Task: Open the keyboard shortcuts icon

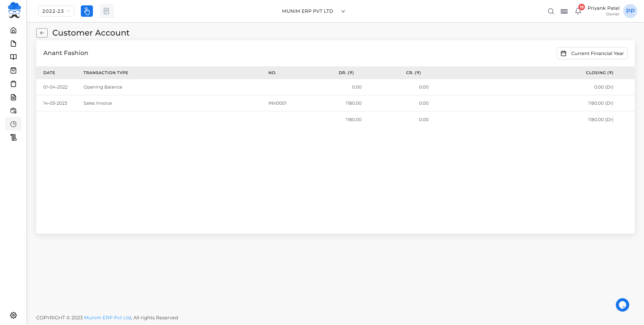Action: [564, 11]
